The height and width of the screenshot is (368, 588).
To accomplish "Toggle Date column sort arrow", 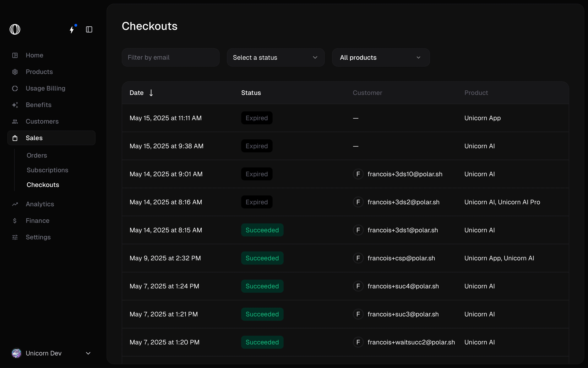I will pyautogui.click(x=151, y=93).
